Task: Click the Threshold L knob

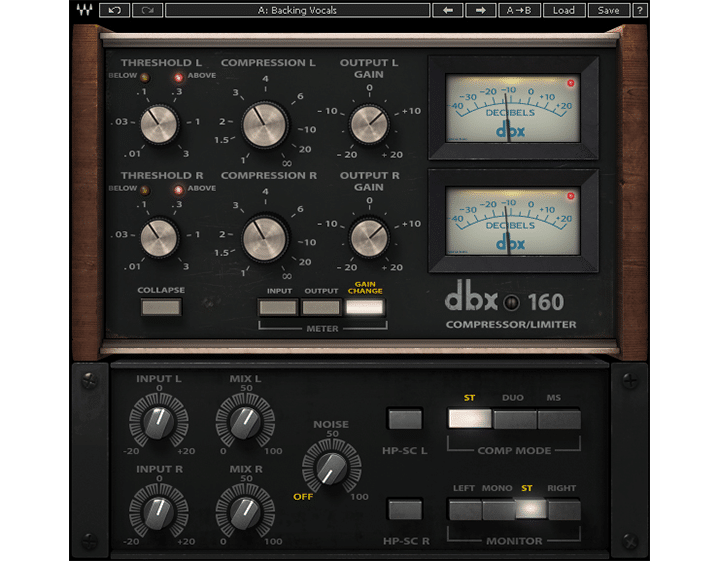Action: [159, 124]
